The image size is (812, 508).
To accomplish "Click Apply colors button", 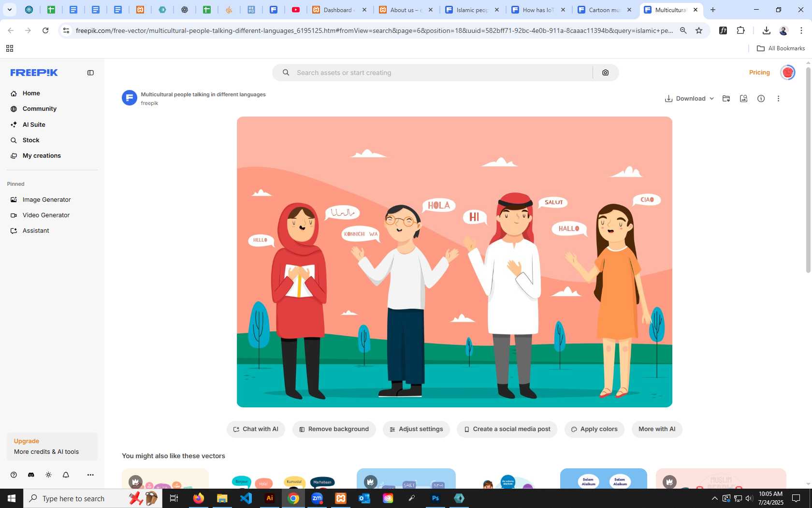I will [x=594, y=429].
